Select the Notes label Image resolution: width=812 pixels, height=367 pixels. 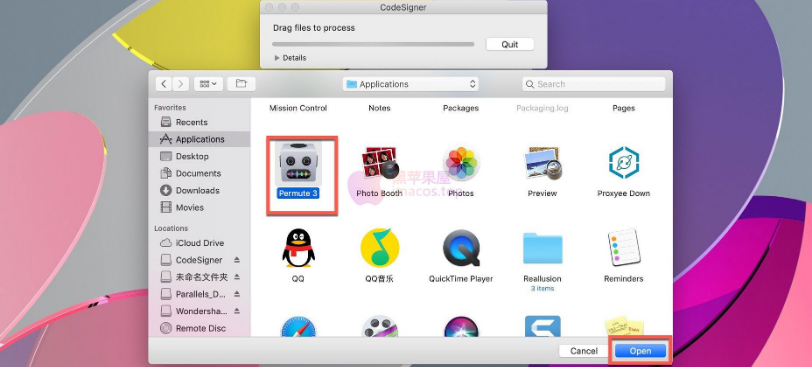pos(380,108)
